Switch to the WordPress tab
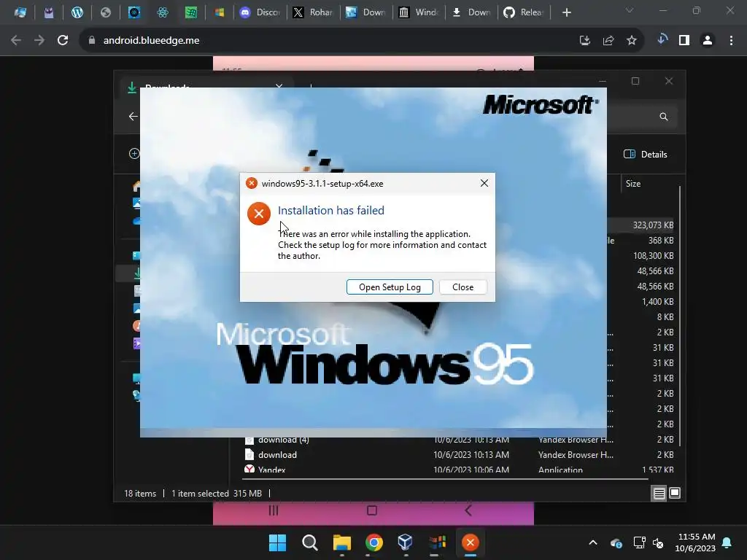Viewport: 747px width, 560px height. pos(77,12)
